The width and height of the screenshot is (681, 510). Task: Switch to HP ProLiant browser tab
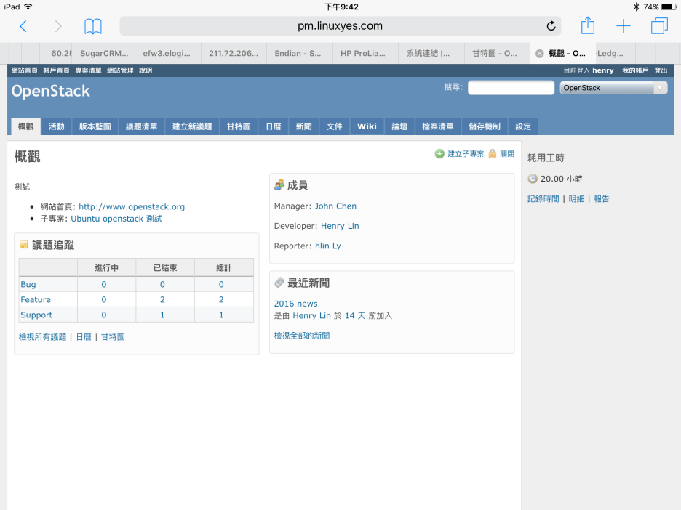pos(363,53)
